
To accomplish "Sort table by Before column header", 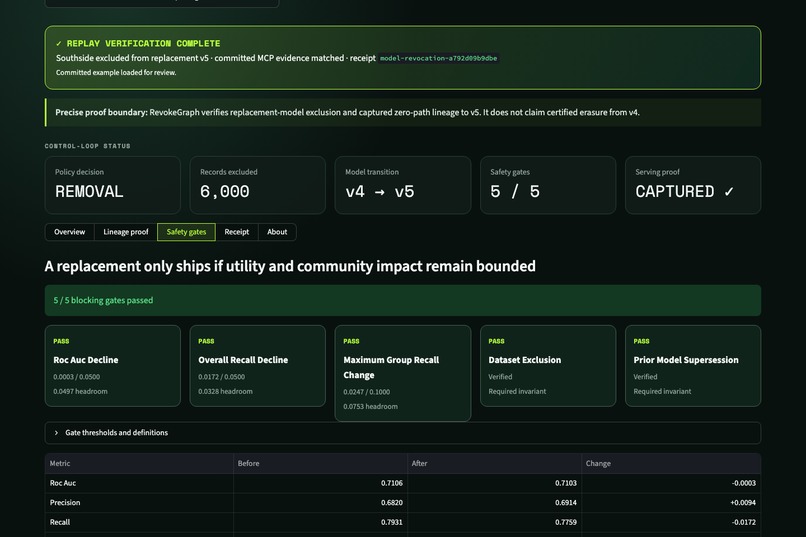I will coord(320,463).
